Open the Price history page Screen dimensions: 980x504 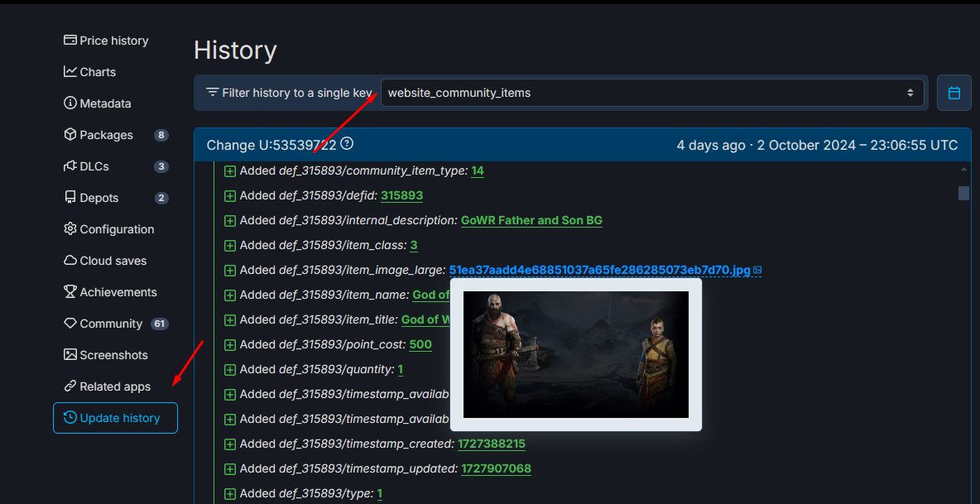tap(106, 41)
